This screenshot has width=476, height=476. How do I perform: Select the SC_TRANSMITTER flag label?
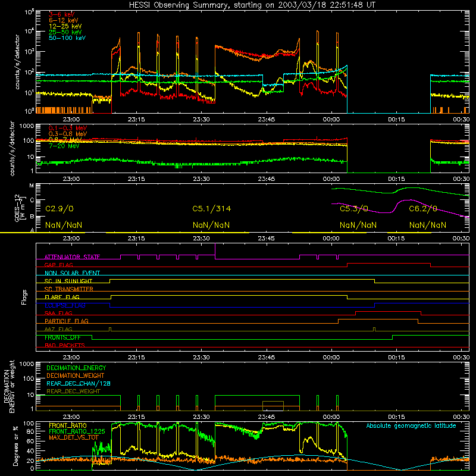coord(69,289)
